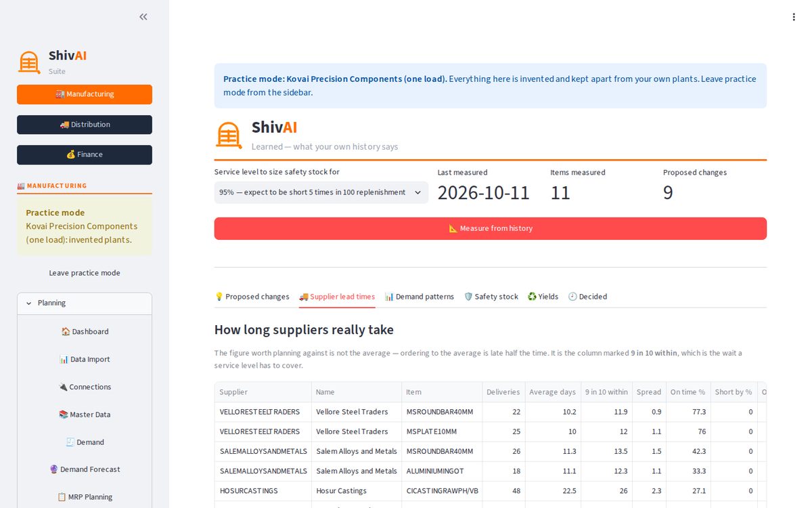This screenshot has height=508, width=812.
Task: Select the Supplier lead times tab
Action: tap(337, 297)
